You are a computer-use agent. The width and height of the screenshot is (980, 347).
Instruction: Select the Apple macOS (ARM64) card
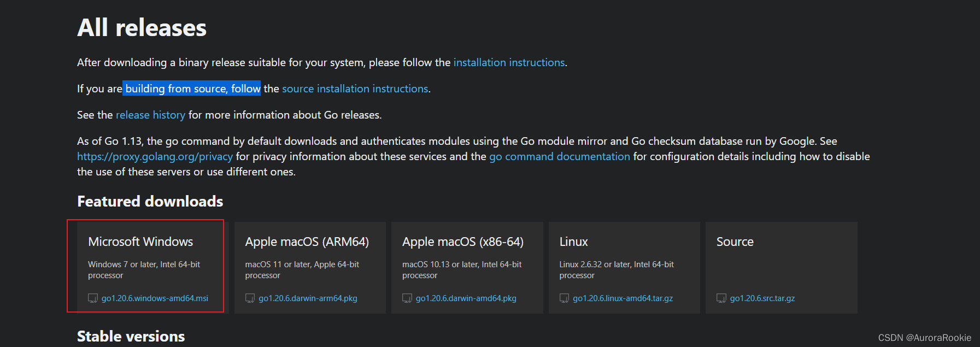(310, 267)
